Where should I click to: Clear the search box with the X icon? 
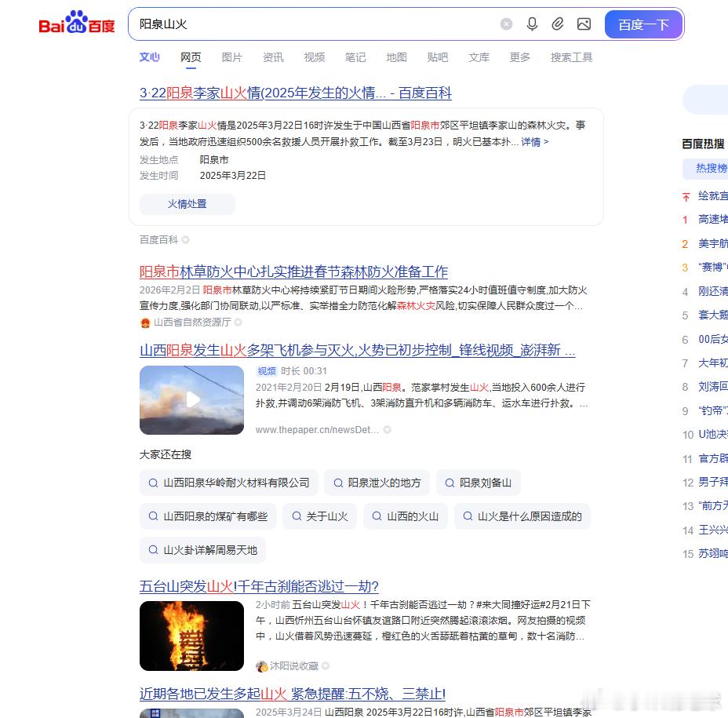pyautogui.click(x=506, y=24)
